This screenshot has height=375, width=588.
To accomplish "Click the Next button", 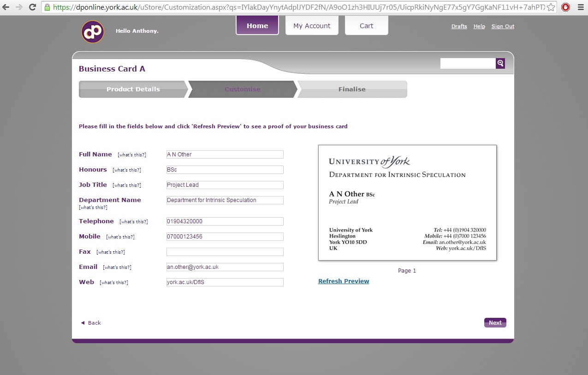I will (495, 323).
